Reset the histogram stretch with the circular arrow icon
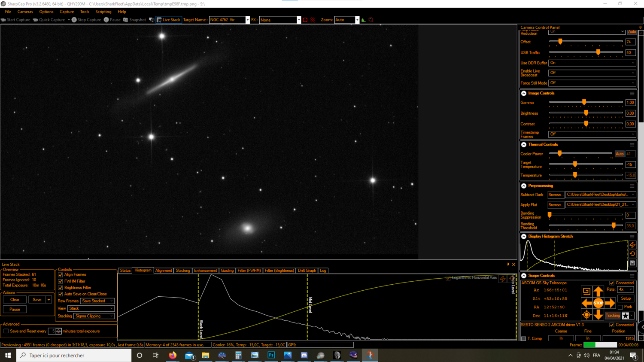Viewport: 644px width, 362px height. click(632, 253)
